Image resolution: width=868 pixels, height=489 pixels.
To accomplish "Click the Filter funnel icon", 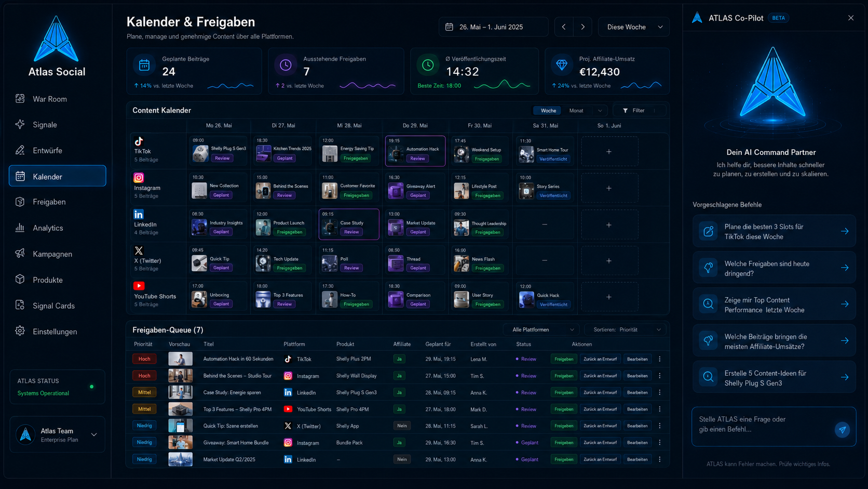I will click(x=625, y=111).
